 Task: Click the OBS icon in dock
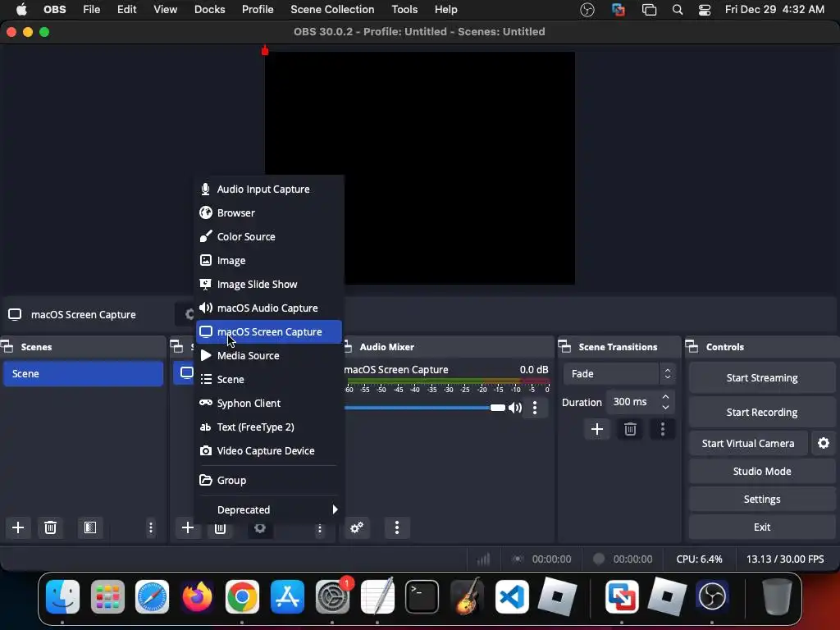[711, 596]
